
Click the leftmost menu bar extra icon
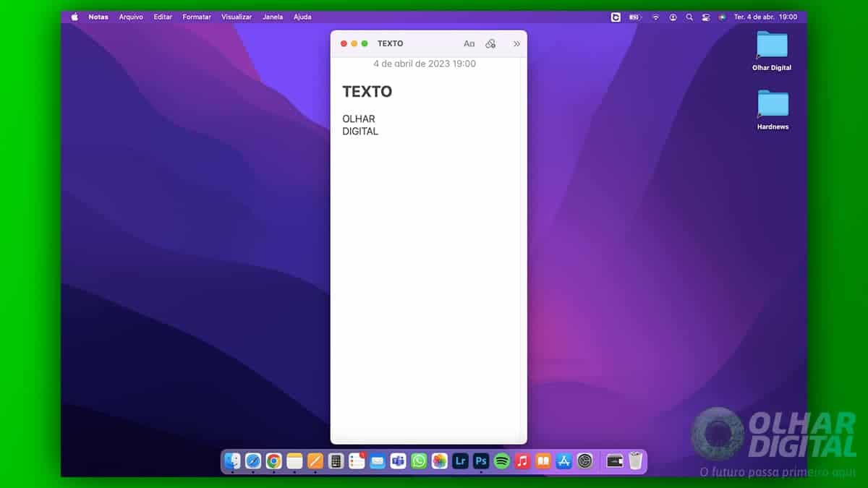click(x=616, y=17)
